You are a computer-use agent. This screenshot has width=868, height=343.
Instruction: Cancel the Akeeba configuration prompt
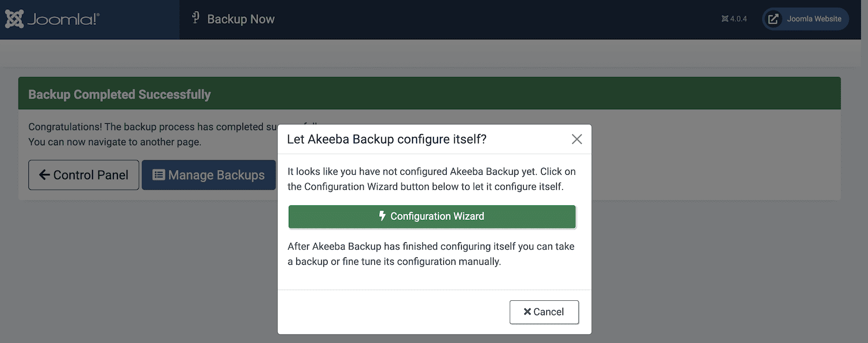click(x=544, y=312)
